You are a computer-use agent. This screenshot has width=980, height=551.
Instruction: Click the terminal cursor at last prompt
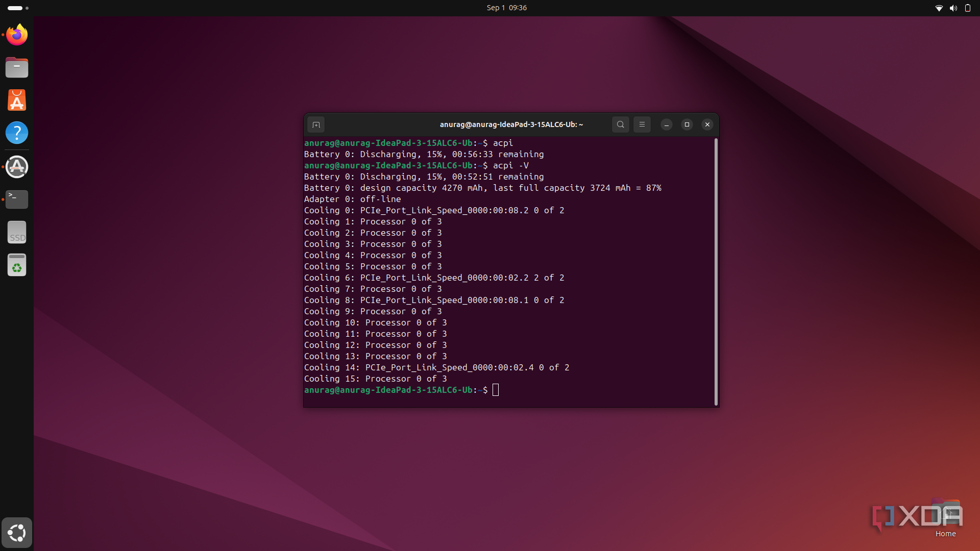(x=496, y=390)
